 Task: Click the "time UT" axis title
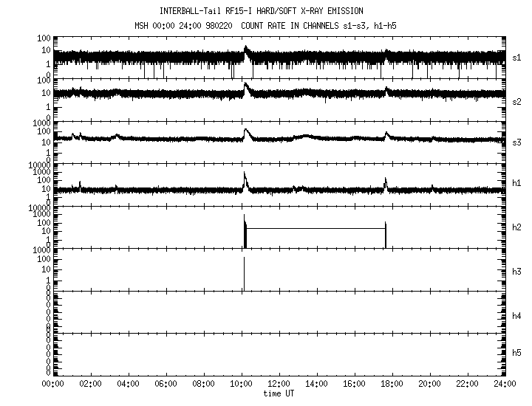tap(279, 393)
